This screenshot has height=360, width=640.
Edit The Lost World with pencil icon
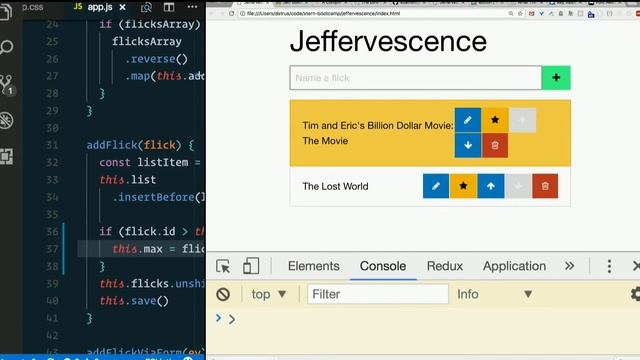[436, 186]
